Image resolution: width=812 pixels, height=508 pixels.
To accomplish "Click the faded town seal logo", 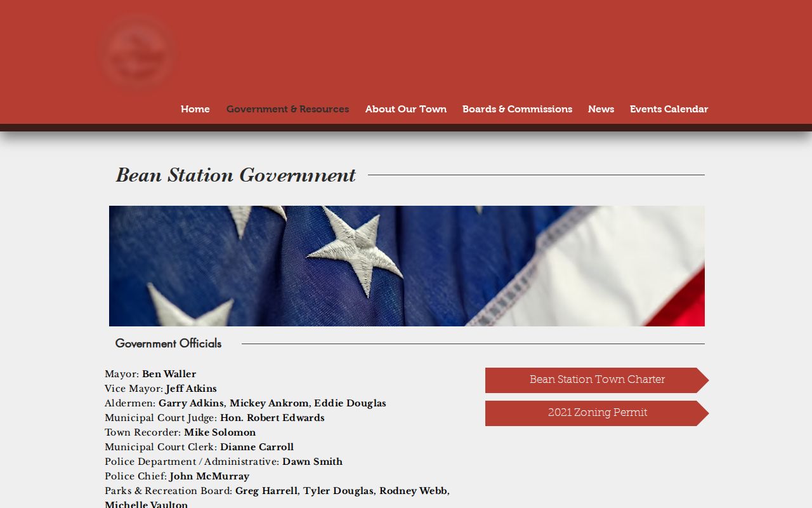I will pos(136,51).
